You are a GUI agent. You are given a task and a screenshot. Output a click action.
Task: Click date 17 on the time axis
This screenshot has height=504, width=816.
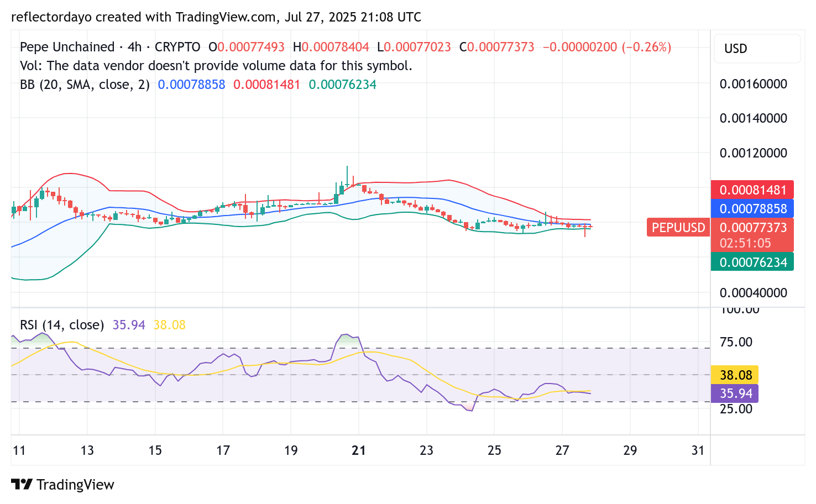tap(223, 450)
